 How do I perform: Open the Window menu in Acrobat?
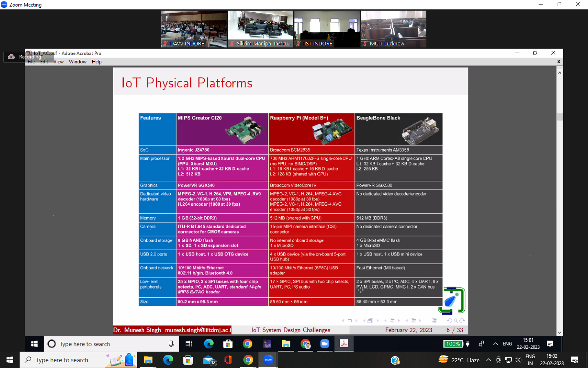click(78, 62)
